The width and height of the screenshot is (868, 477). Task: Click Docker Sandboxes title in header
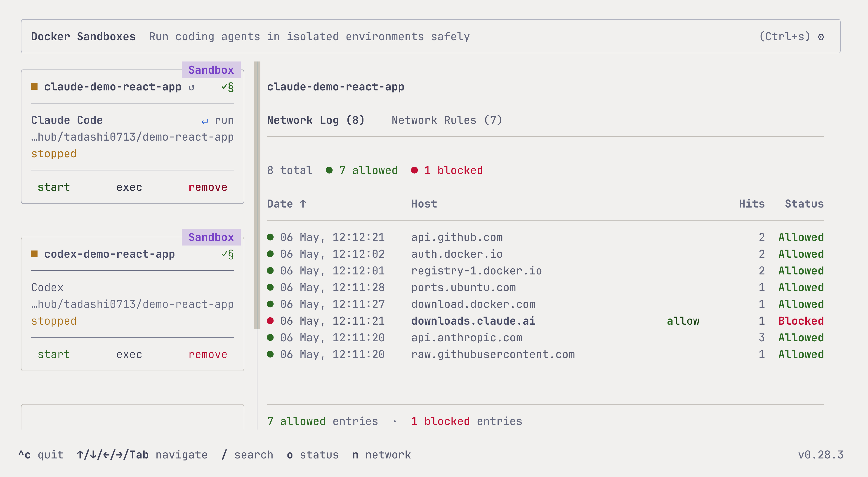click(83, 36)
